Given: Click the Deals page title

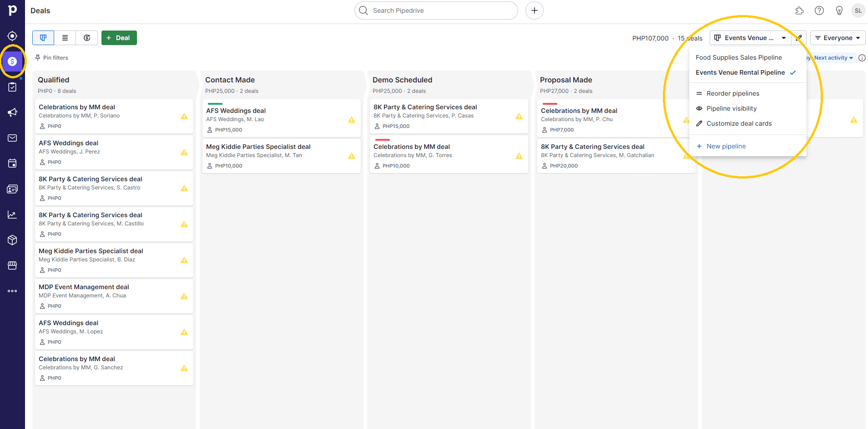Looking at the screenshot, I should [40, 10].
